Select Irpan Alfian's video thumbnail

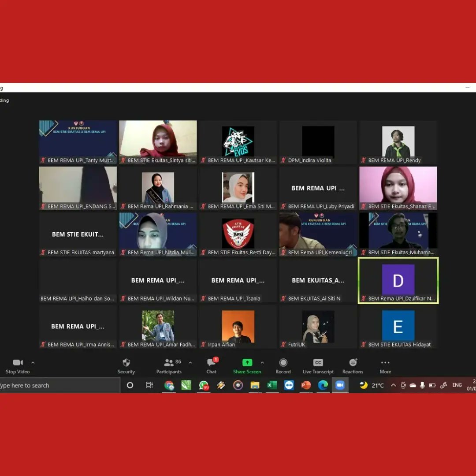[x=238, y=326]
